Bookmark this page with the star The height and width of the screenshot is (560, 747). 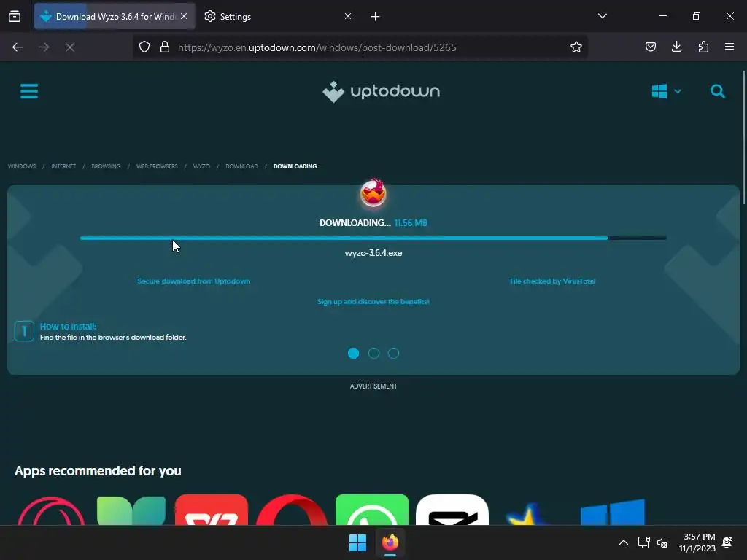(x=576, y=47)
